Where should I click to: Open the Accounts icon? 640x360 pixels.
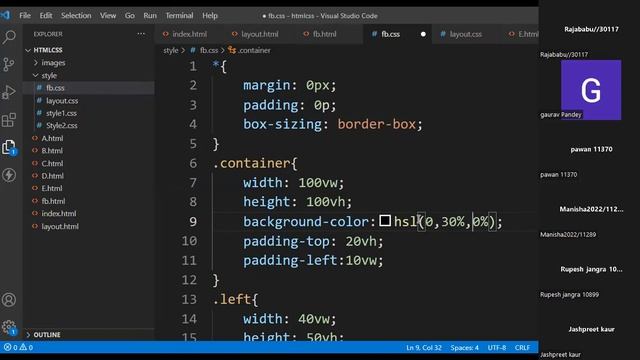(9, 300)
